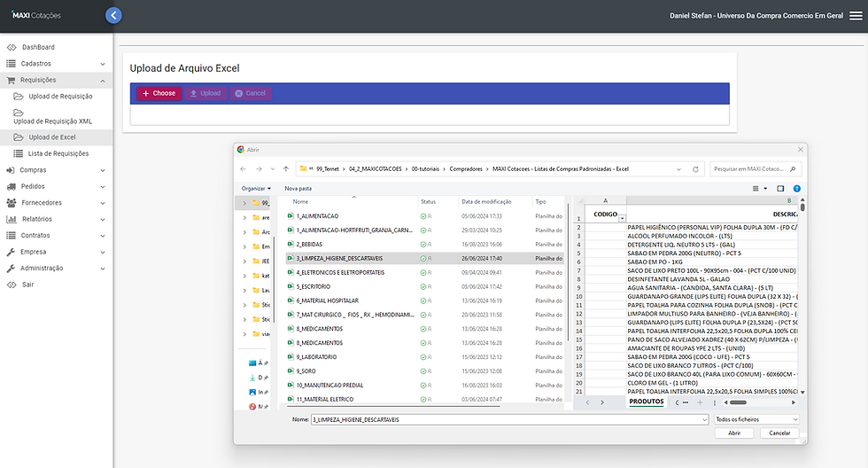Click 04_2_MAXICOTACOES in path breadcrumb
Viewport: 868px width, 468px height.
376,169
